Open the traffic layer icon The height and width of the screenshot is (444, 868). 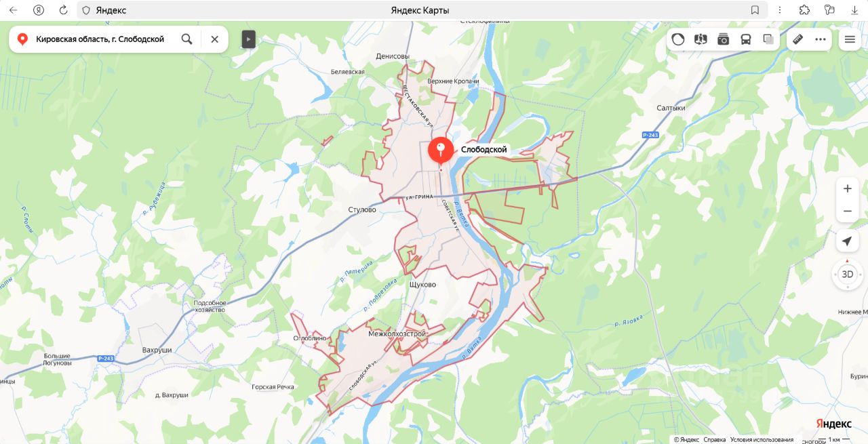click(x=678, y=39)
